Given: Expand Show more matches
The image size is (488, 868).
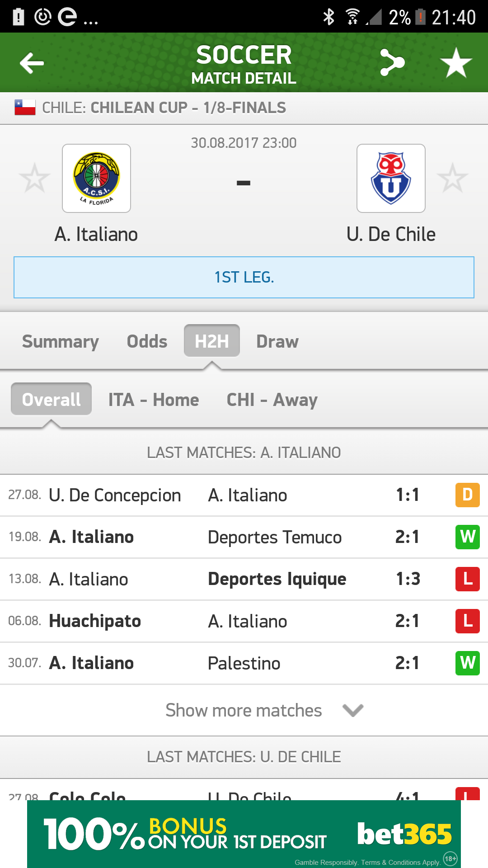Looking at the screenshot, I should coord(244,710).
